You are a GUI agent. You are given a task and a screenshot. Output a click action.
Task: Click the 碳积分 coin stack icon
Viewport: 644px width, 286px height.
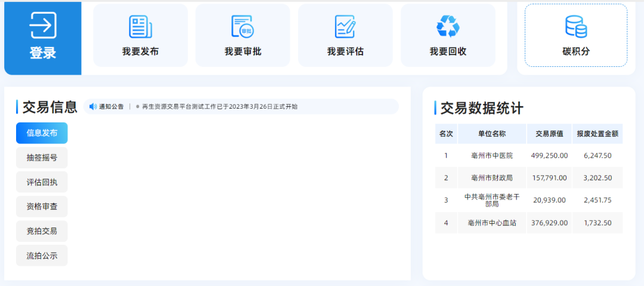(x=576, y=27)
